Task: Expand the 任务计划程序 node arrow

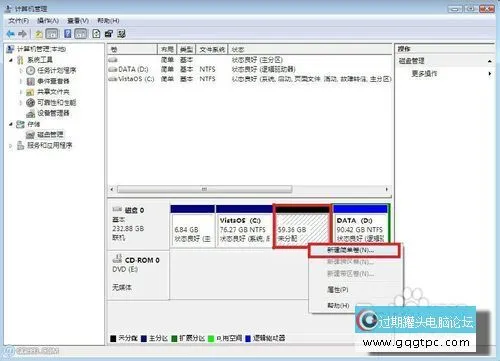Action: click(21, 71)
